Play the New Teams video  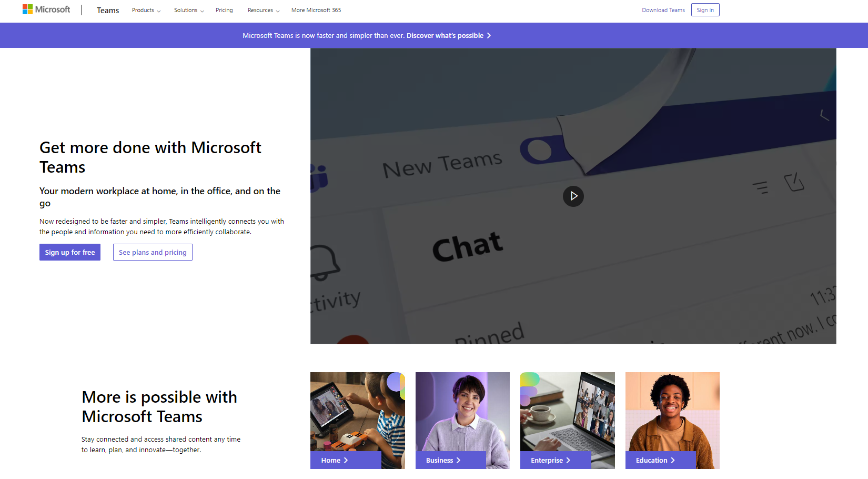tap(573, 196)
